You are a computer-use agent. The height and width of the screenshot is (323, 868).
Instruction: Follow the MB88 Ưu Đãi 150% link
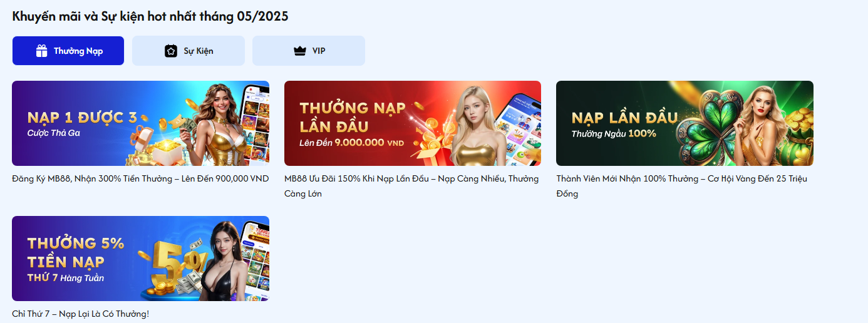(411, 186)
